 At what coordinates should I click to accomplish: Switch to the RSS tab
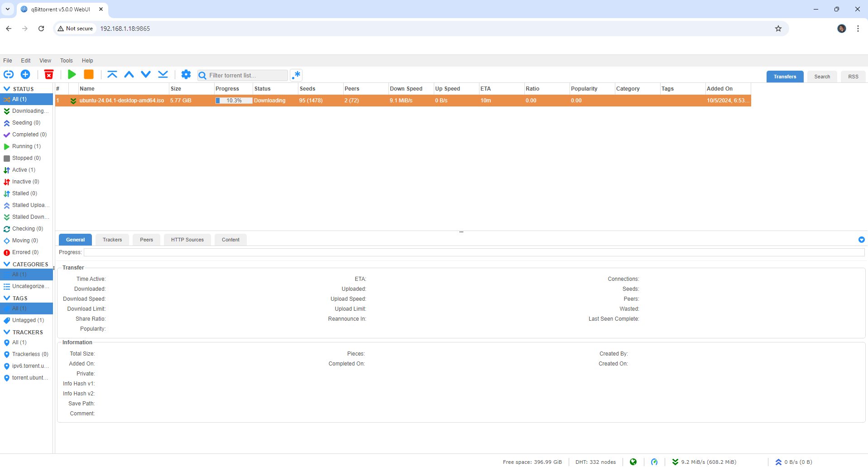coord(853,77)
